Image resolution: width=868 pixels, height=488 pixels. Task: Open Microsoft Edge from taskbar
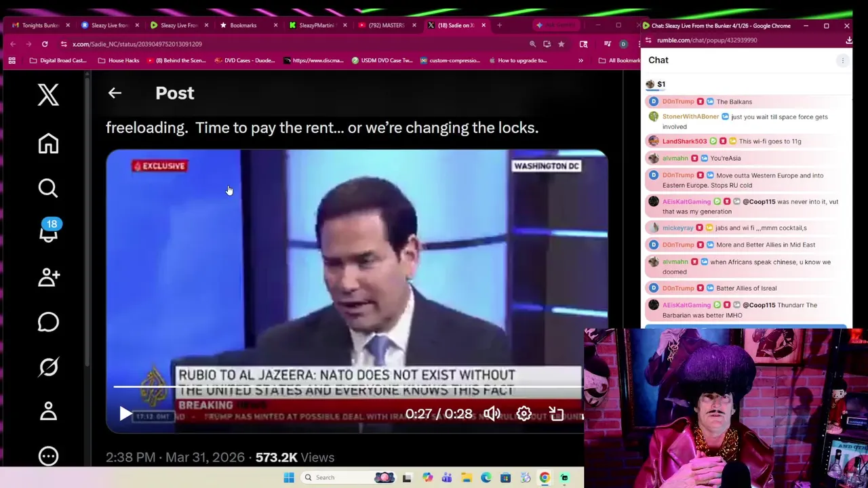tap(486, 477)
